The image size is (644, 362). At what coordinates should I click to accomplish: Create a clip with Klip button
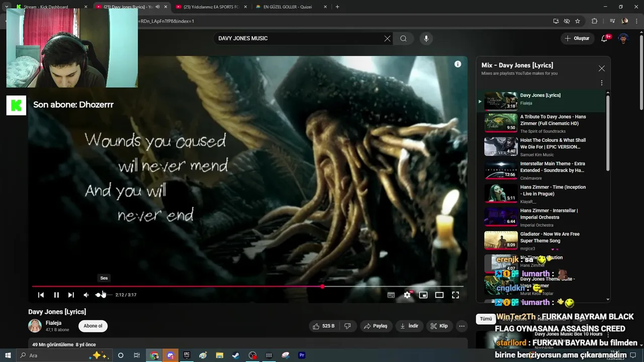tap(439, 326)
